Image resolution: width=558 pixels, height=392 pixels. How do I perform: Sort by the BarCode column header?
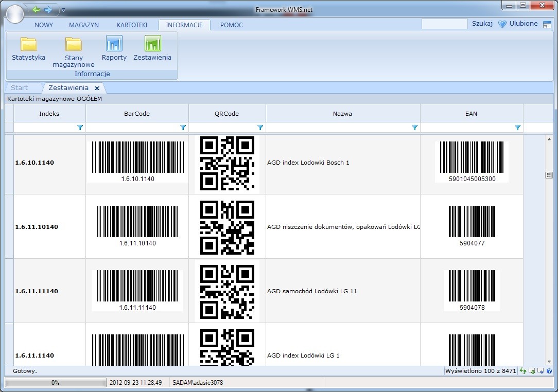click(137, 114)
